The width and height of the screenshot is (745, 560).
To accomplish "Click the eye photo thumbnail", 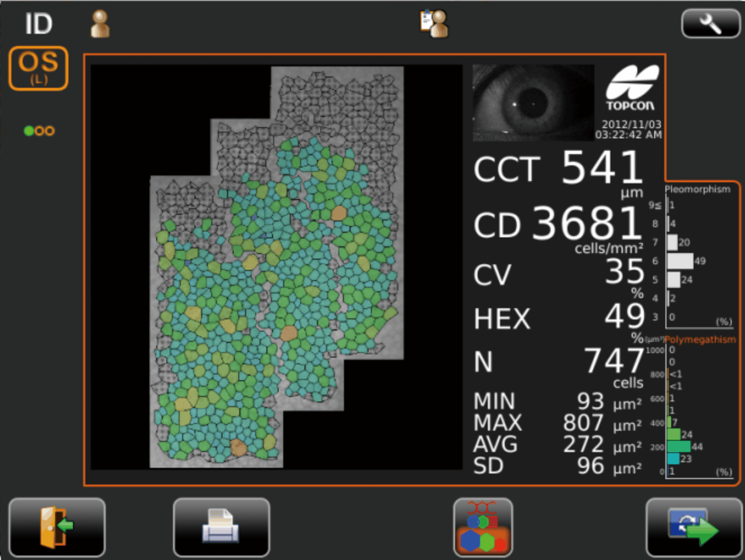I will pos(533,103).
